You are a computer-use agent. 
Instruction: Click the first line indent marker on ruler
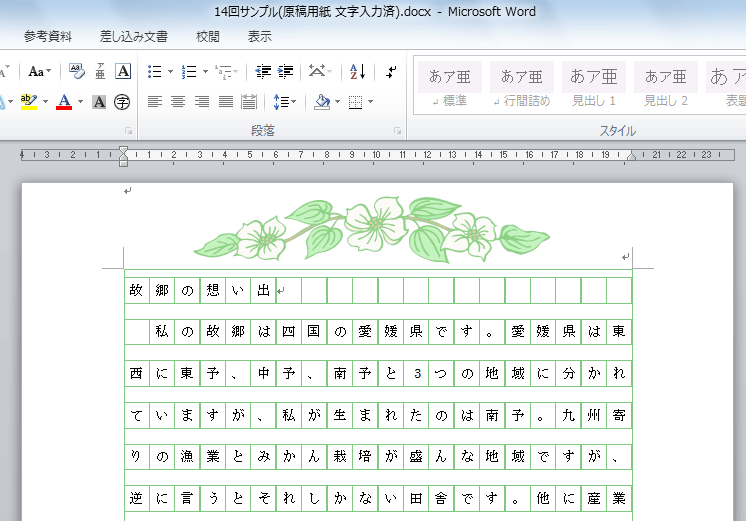click(123, 150)
